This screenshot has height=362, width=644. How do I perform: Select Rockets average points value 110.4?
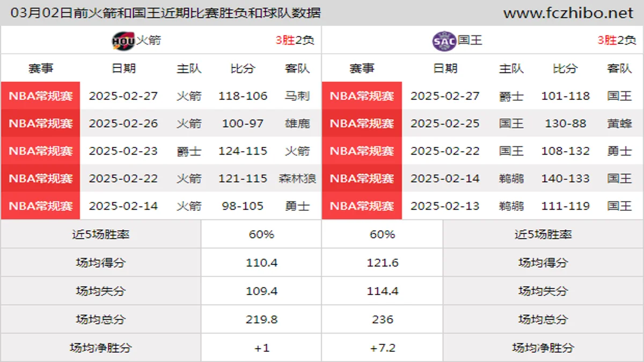261,263
